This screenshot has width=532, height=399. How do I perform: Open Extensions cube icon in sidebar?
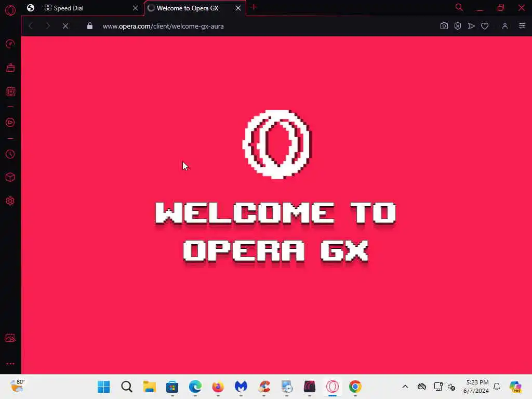tap(10, 177)
